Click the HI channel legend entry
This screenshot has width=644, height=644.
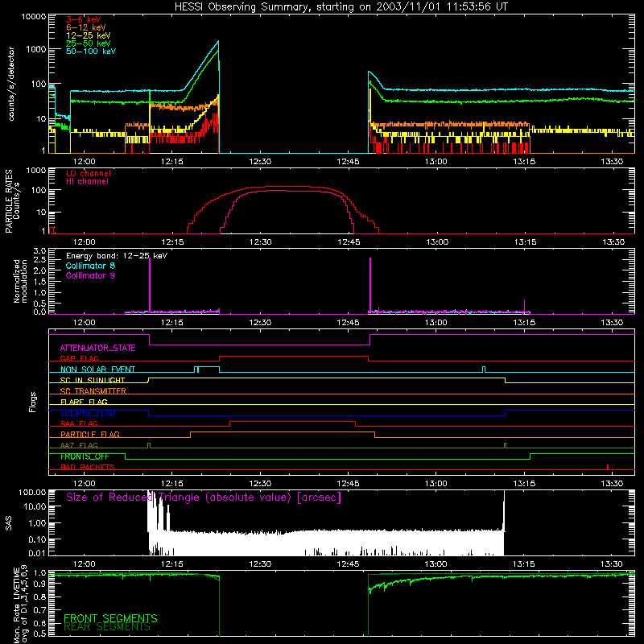pos(87,182)
